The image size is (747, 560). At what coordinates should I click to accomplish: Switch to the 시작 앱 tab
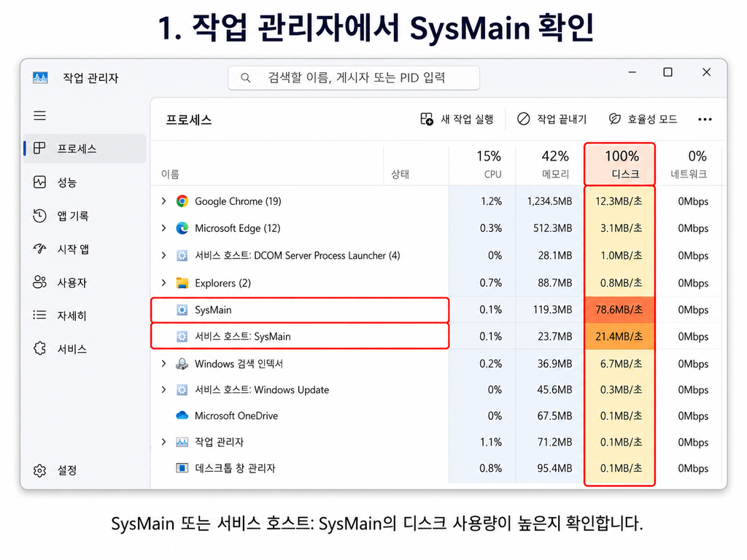click(x=85, y=249)
